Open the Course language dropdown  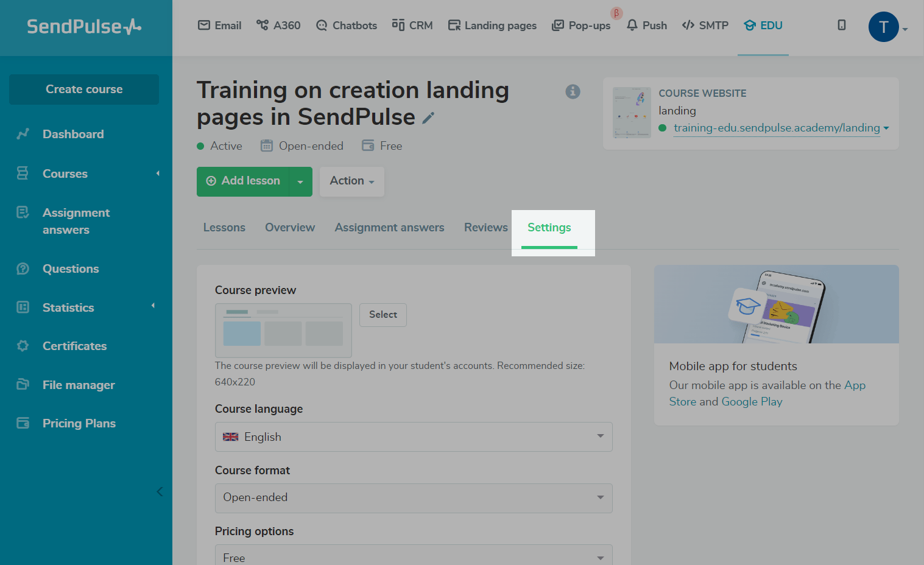413,437
